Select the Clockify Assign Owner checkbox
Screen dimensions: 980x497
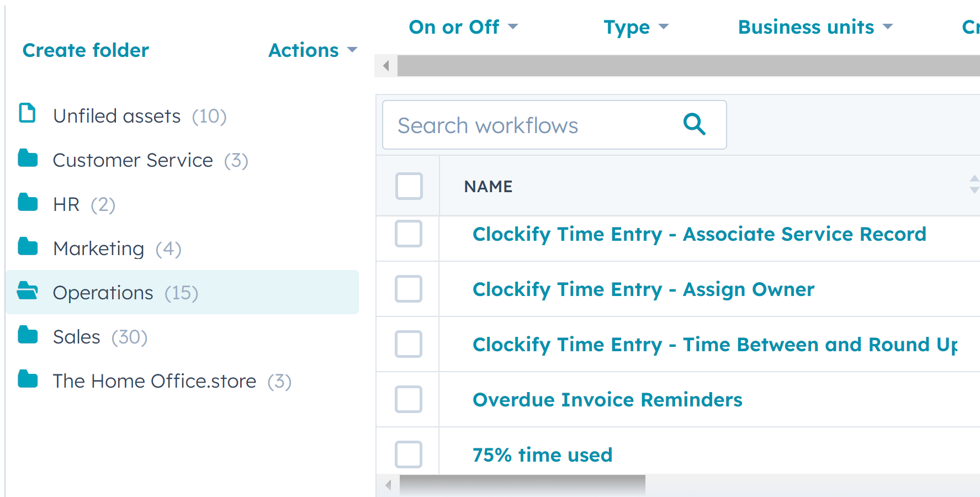409,289
